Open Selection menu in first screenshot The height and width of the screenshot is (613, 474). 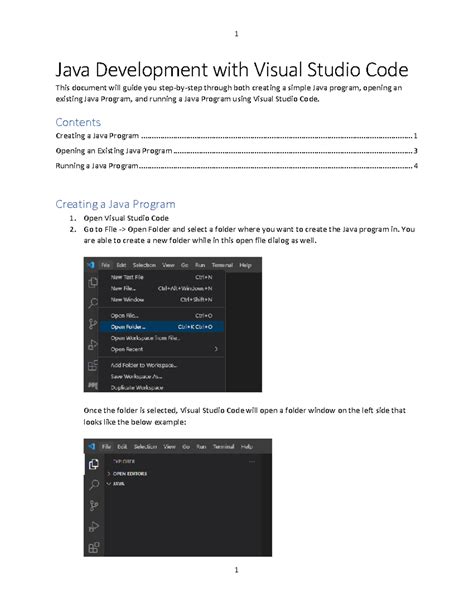tap(144, 265)
